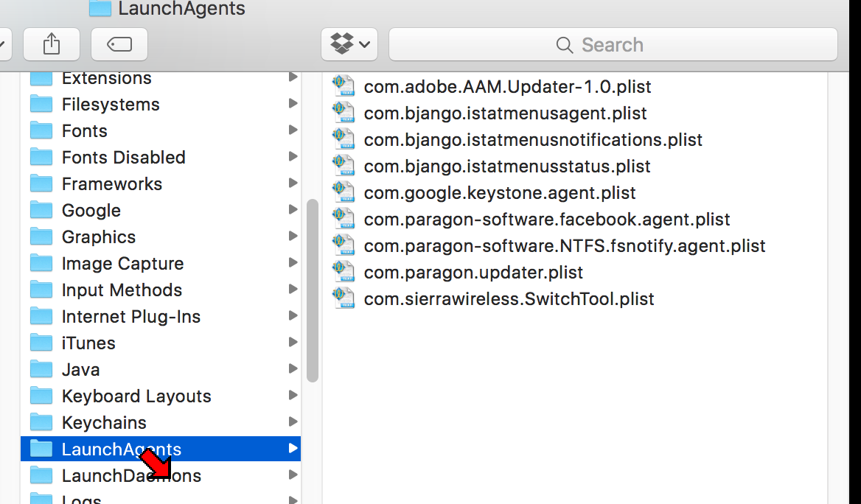Click the Share toolbar icon
This screenshot has width=861, height=504.
52,45
